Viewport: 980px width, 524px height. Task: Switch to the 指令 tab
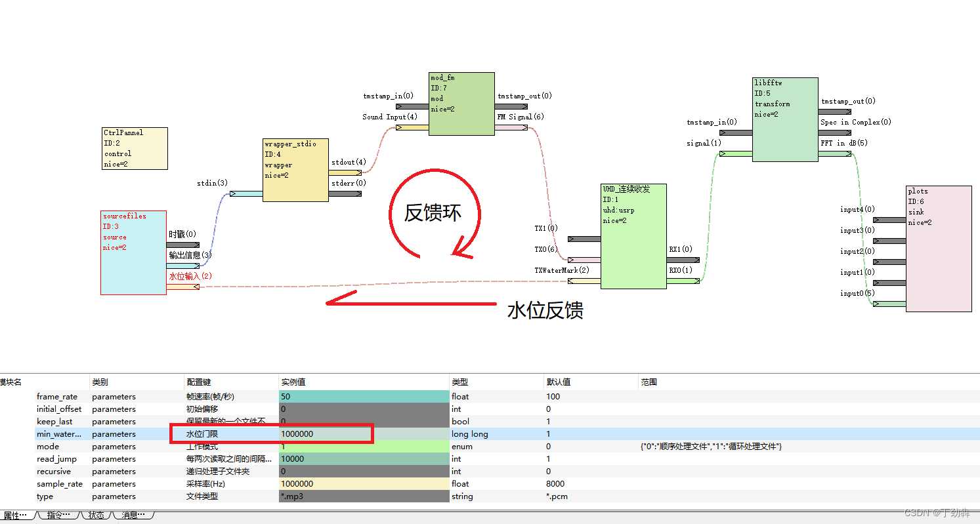58,515
